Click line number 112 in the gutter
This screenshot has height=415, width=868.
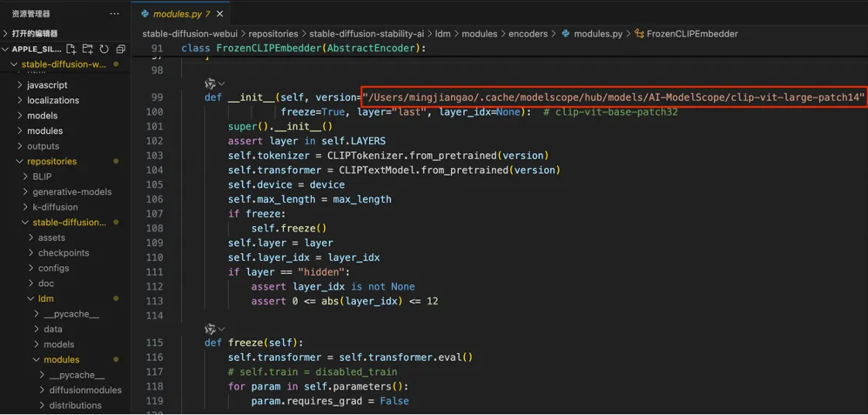(x=155, y=286)
